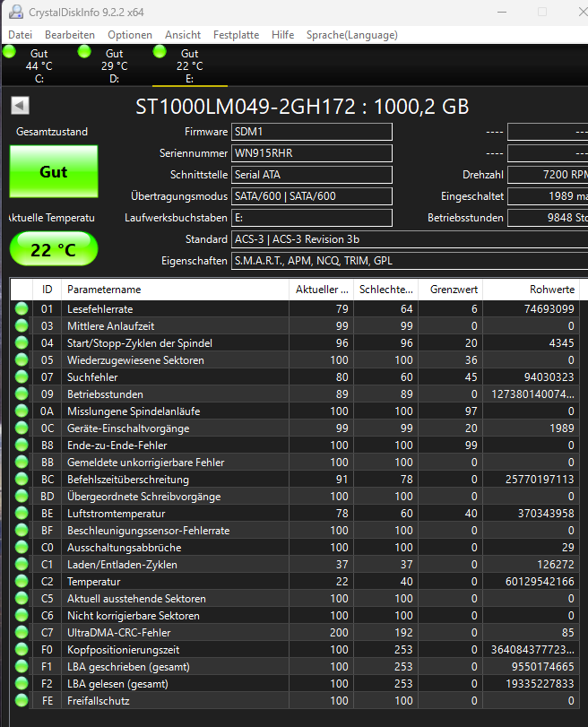Click status dot for Befehlszeitüberschreitung row
Screen dimensions: 588x727
[22, 480]
